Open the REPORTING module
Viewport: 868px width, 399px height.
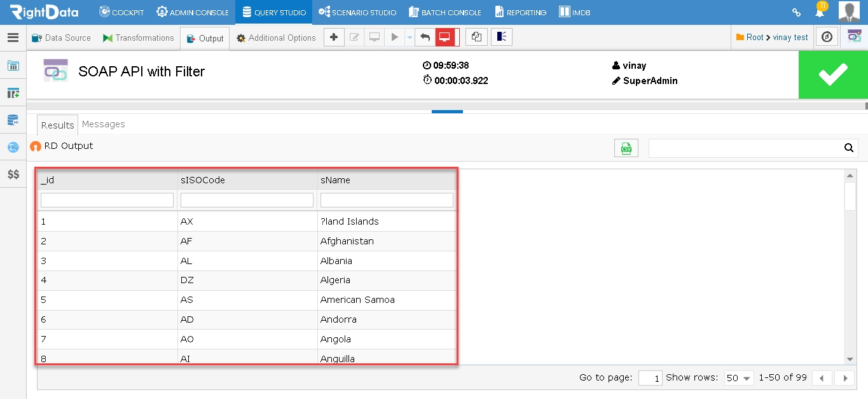click(520, 12)
